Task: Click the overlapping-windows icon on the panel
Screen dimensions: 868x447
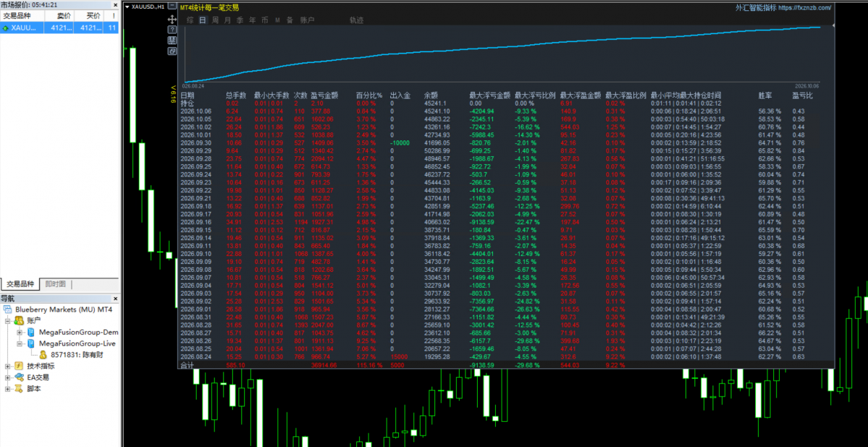Action: coord(172,51)
